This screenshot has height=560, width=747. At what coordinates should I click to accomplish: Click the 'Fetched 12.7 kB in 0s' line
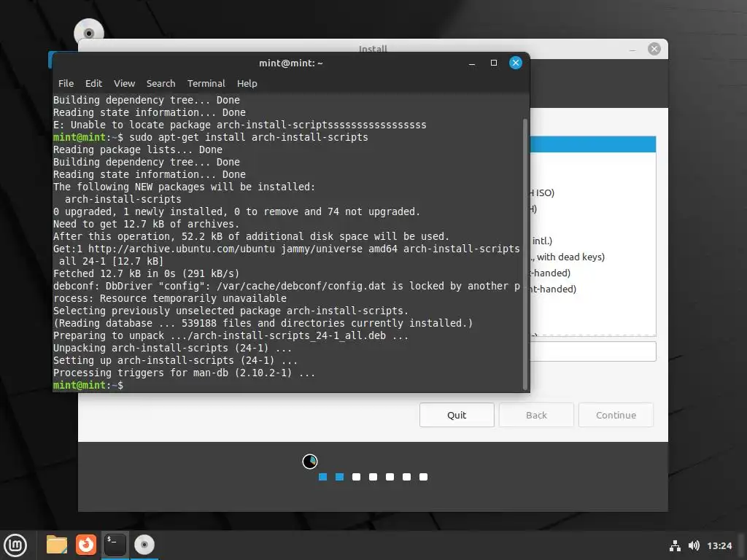[x=146, y=273]
